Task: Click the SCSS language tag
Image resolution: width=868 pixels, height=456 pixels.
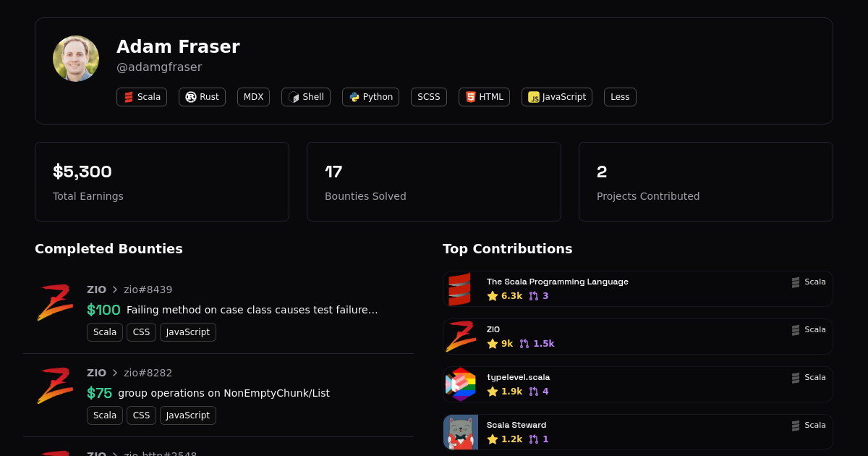Action: tap(428, 97)
